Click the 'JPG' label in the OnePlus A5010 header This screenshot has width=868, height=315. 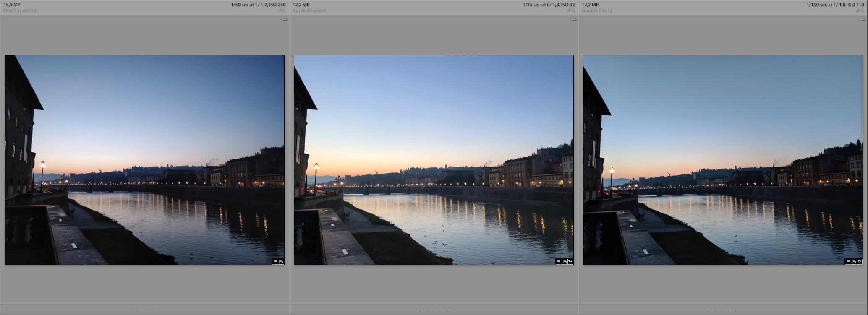pos(282,10)
